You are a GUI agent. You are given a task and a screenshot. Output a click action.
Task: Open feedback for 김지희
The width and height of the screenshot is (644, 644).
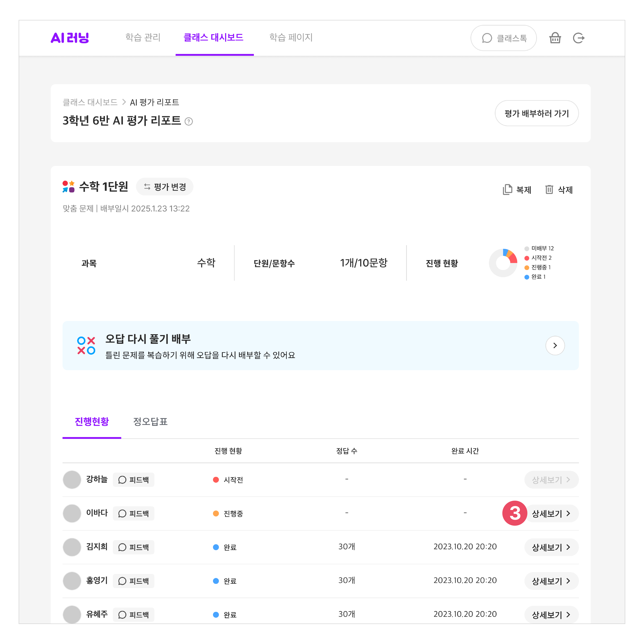pos(133,547)
